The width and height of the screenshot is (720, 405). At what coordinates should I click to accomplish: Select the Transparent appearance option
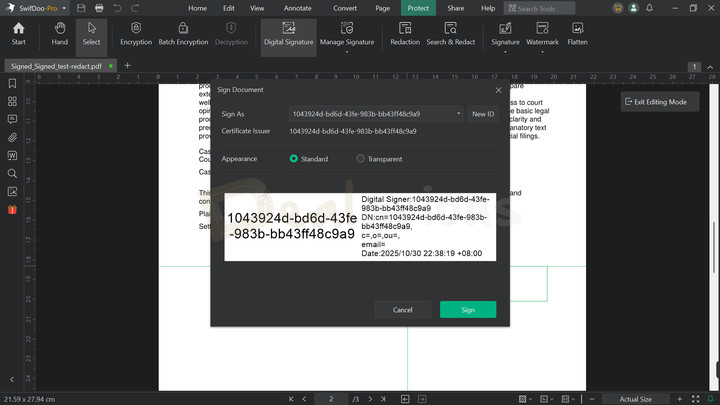tap(360, 158)
